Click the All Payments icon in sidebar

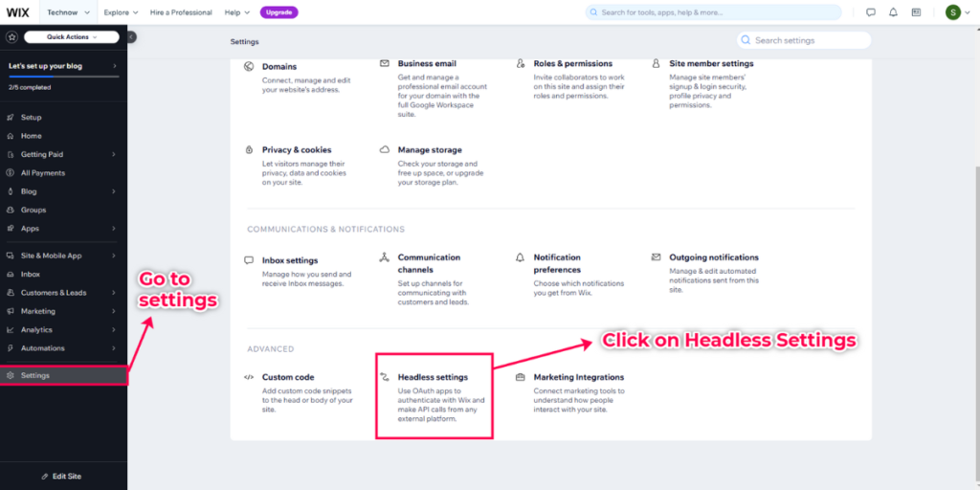coord(10,173)
